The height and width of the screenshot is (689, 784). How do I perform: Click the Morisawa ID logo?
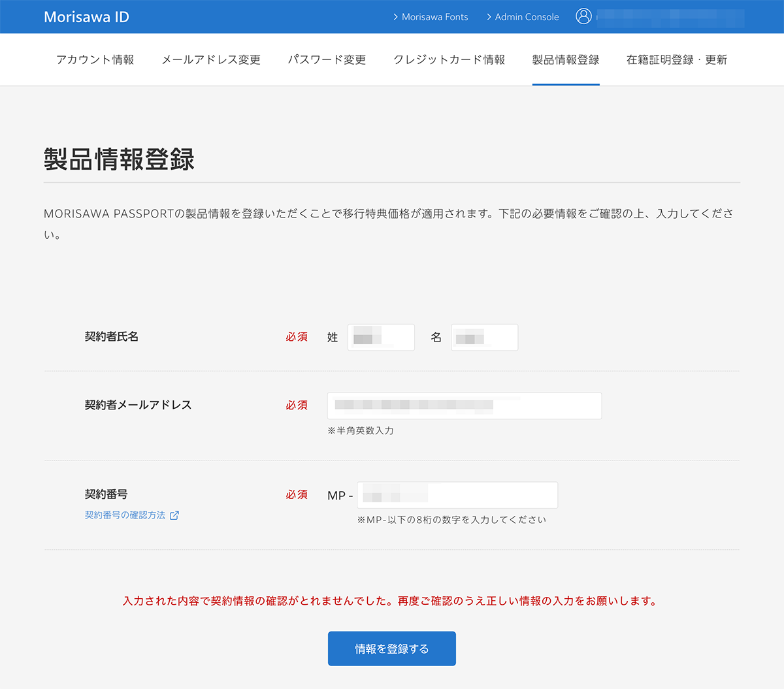coord(86,17)
